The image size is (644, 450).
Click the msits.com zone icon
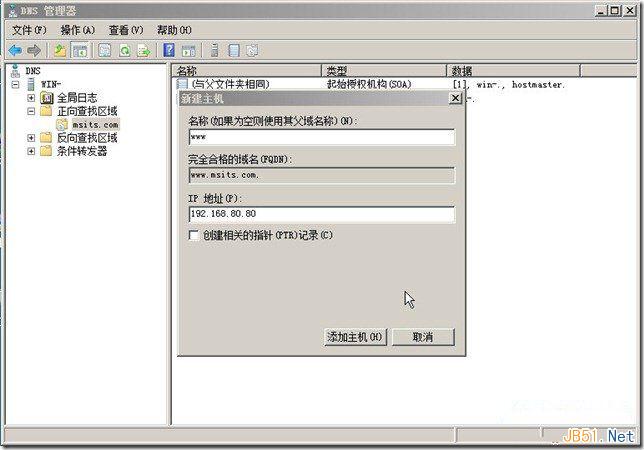coord(62,124)
